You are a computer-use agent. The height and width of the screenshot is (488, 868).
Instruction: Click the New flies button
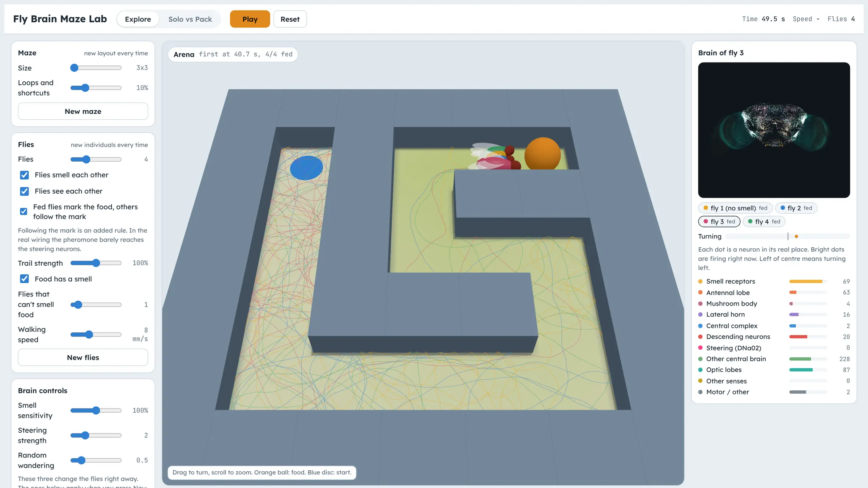pyautogui.click(x=83, y=358)
